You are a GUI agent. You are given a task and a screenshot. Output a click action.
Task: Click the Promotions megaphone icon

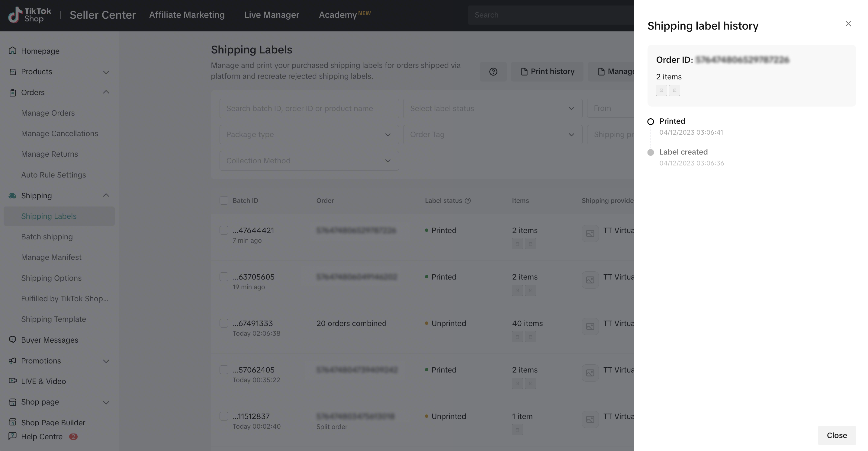click(12, 361)
